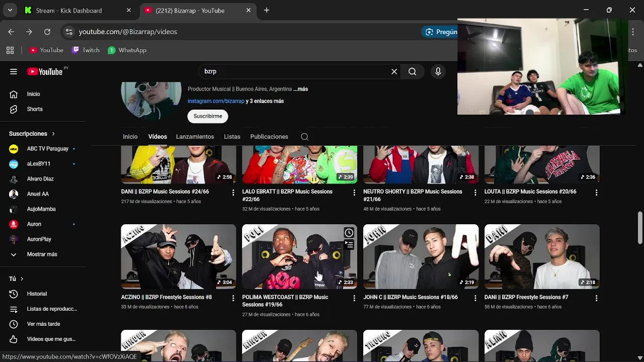Click the search magnifier button
This screenshot has width=644, height=362.
(x=413, y=71)
